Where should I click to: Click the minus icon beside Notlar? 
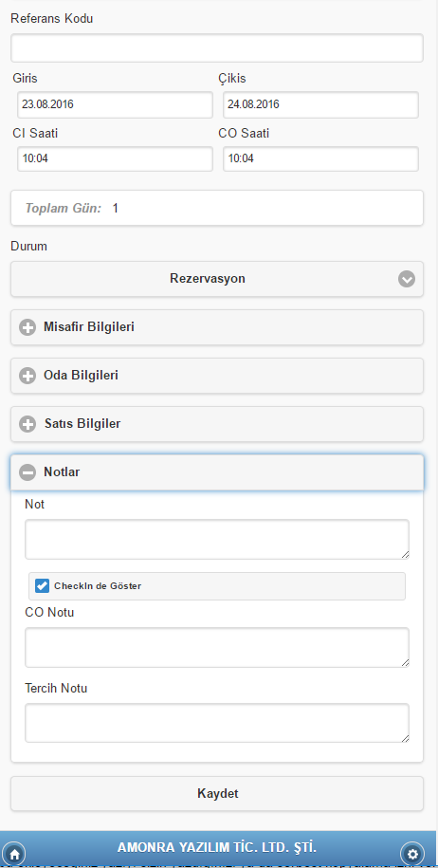pos(27,472)
